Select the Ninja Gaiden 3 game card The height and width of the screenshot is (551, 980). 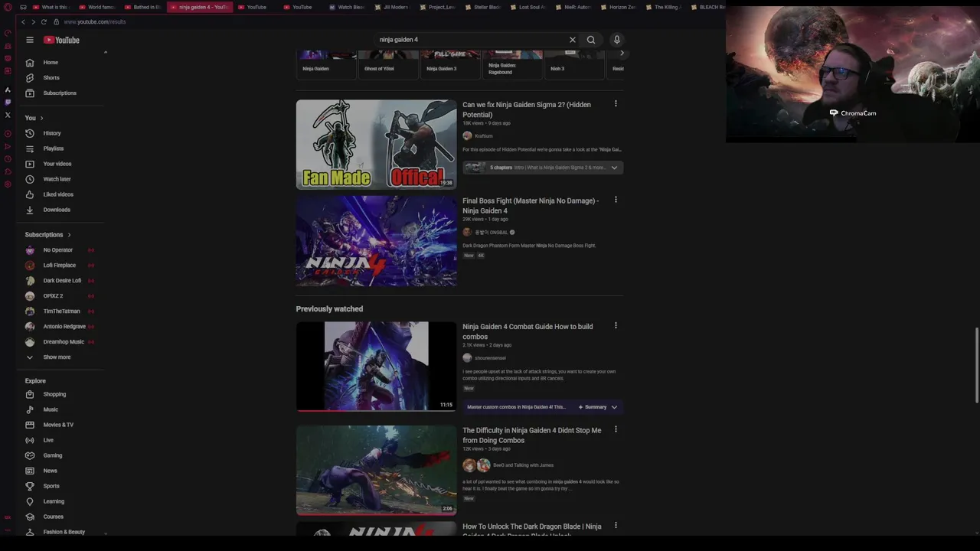(x=451, y=64)
